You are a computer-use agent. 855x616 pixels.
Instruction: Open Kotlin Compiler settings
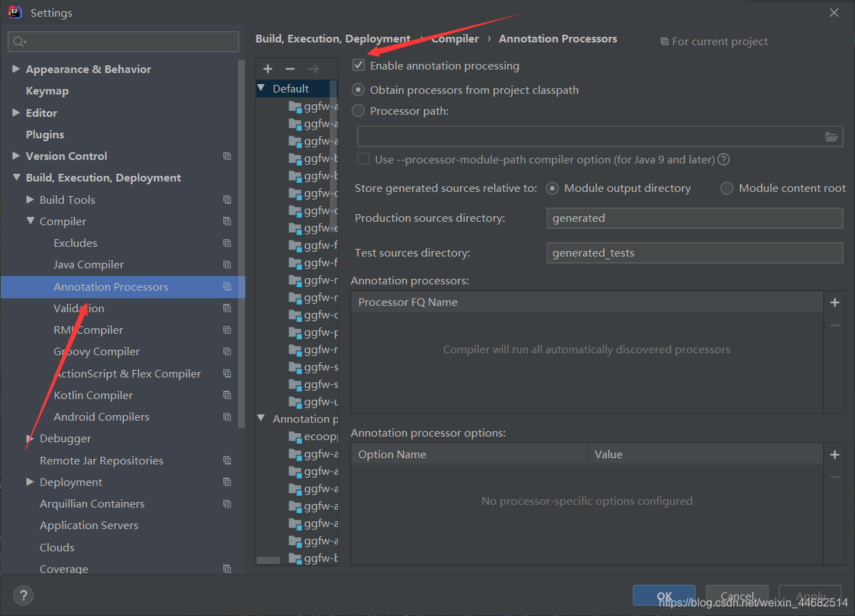coord(93,395)
